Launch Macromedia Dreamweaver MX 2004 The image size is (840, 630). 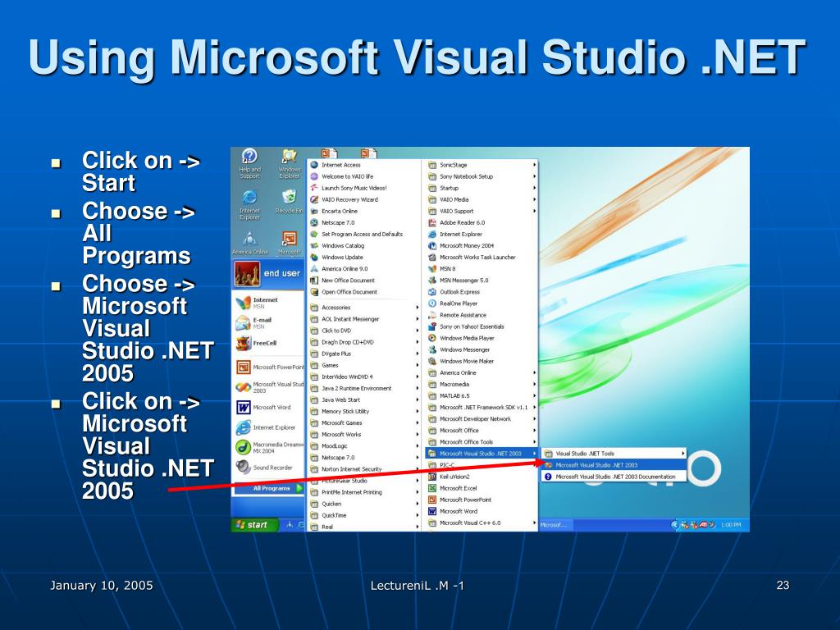(268, 447)
